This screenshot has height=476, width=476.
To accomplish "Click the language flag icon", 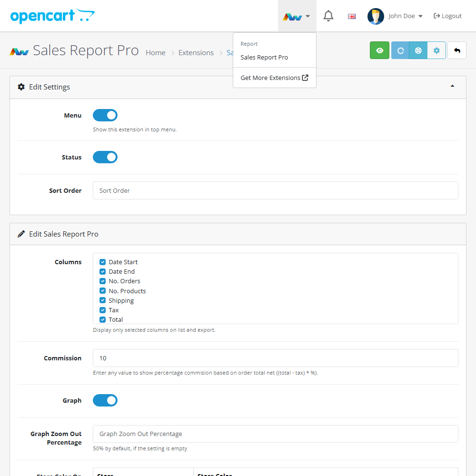I will tap(352, 16).
